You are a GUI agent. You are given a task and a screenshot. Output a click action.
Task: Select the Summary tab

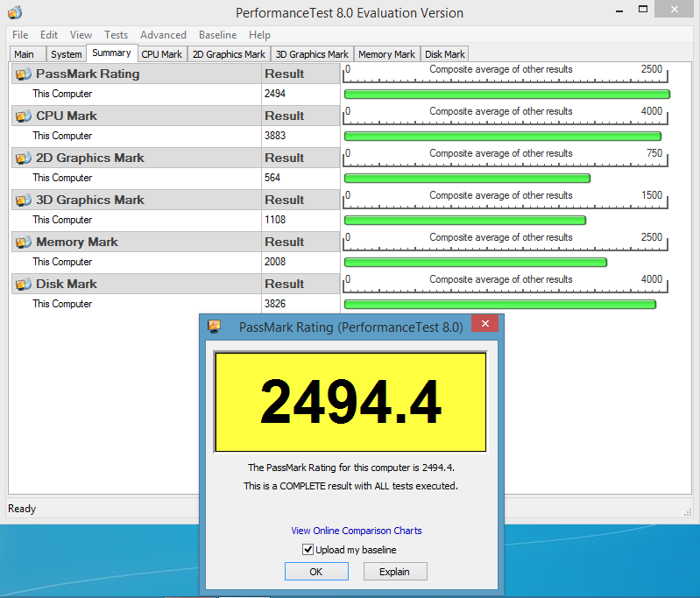[111, 53]
